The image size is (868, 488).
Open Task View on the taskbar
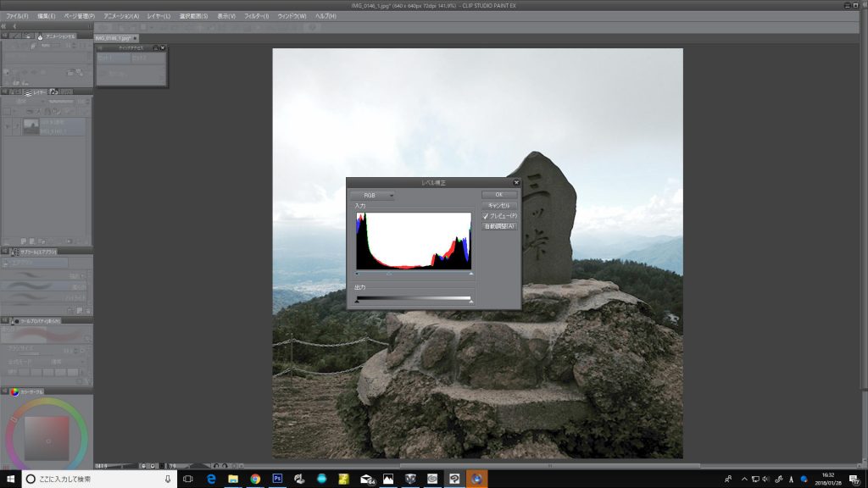(x=188, y=480)
